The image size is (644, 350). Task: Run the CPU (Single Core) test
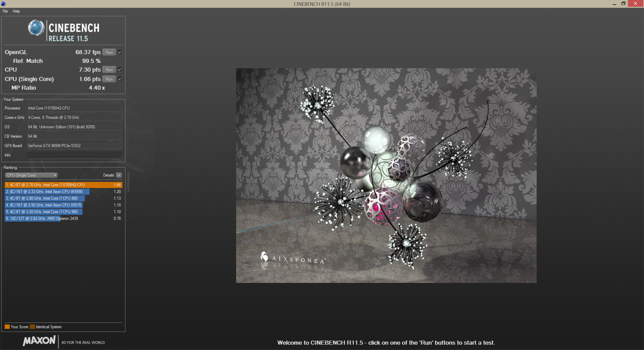click(109, 79)
